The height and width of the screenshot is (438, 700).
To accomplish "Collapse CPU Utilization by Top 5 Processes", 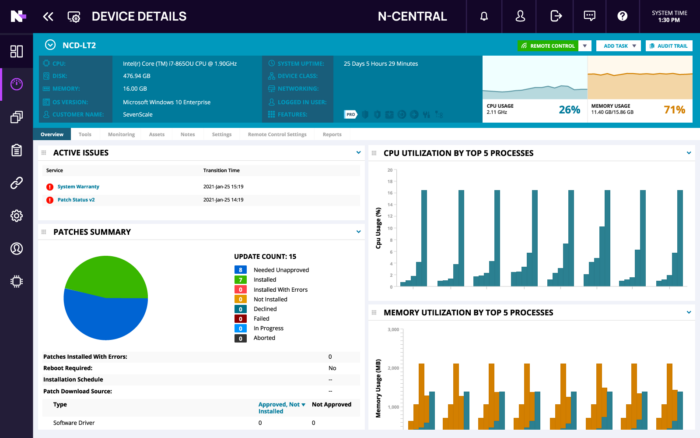I will click(x=688, y=153).
